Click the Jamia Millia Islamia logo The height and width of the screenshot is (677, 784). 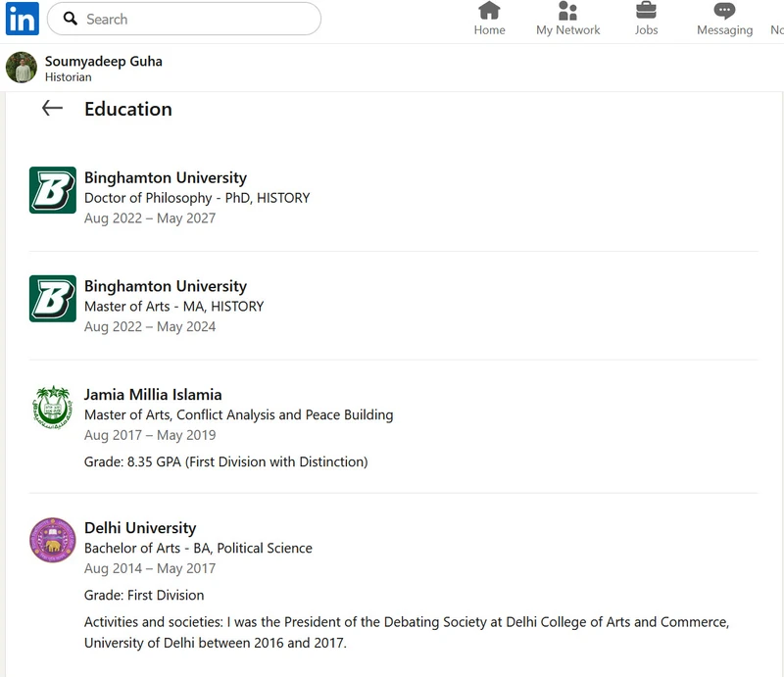coord(53,407)
